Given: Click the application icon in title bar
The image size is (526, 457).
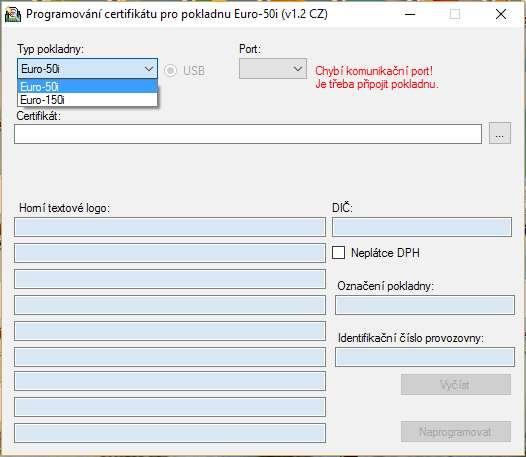Looking at the screenshot, I should tap(13, 15).
